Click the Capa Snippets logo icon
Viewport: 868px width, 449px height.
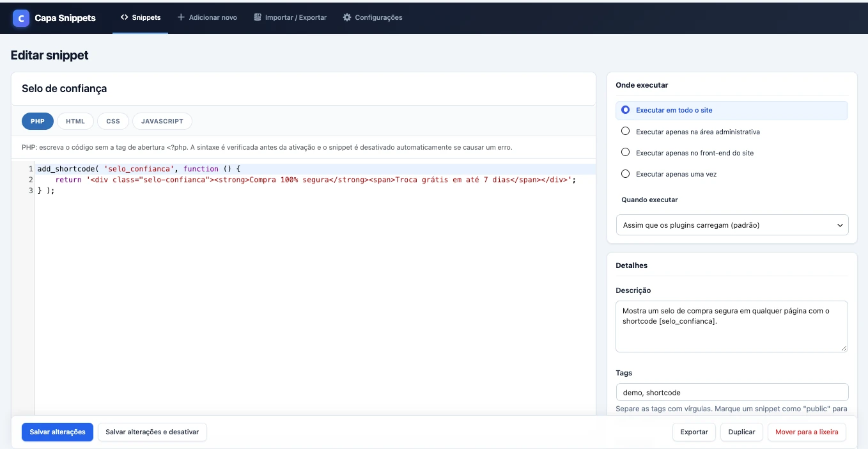click(x=21, y=18)
